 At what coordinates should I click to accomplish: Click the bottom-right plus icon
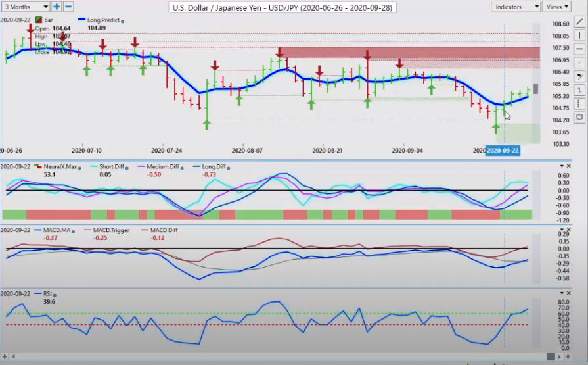click(x=568, y=356)
